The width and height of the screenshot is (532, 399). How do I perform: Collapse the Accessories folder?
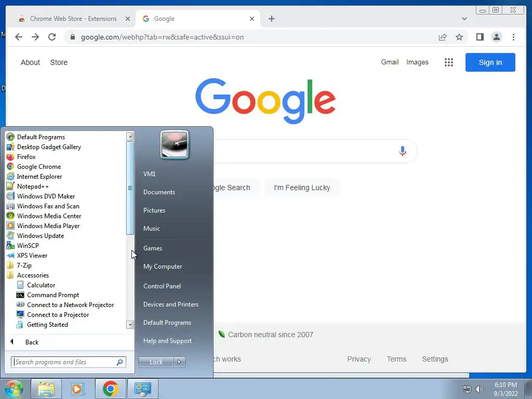tap(33, 275)
